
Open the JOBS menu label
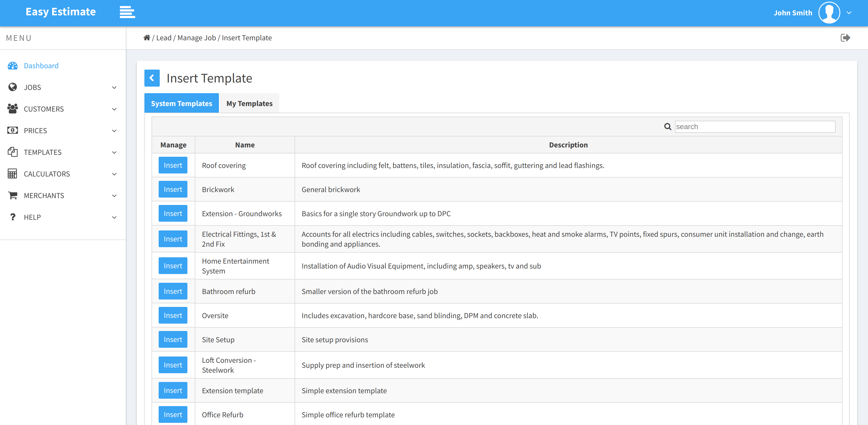coord(32,87)
